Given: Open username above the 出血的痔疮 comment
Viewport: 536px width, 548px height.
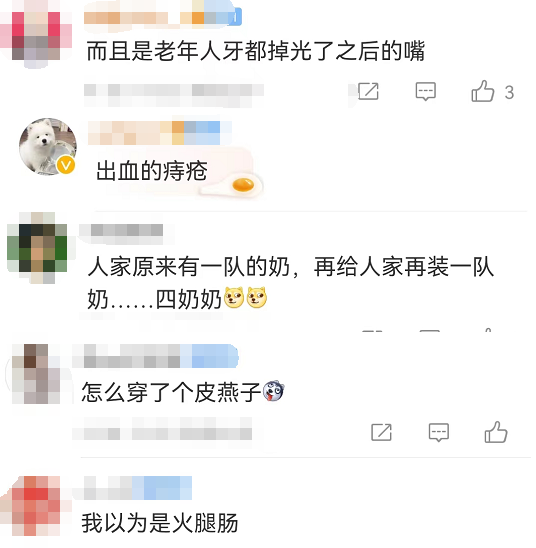Looking at the screenshot, I should tap(159, 133).
